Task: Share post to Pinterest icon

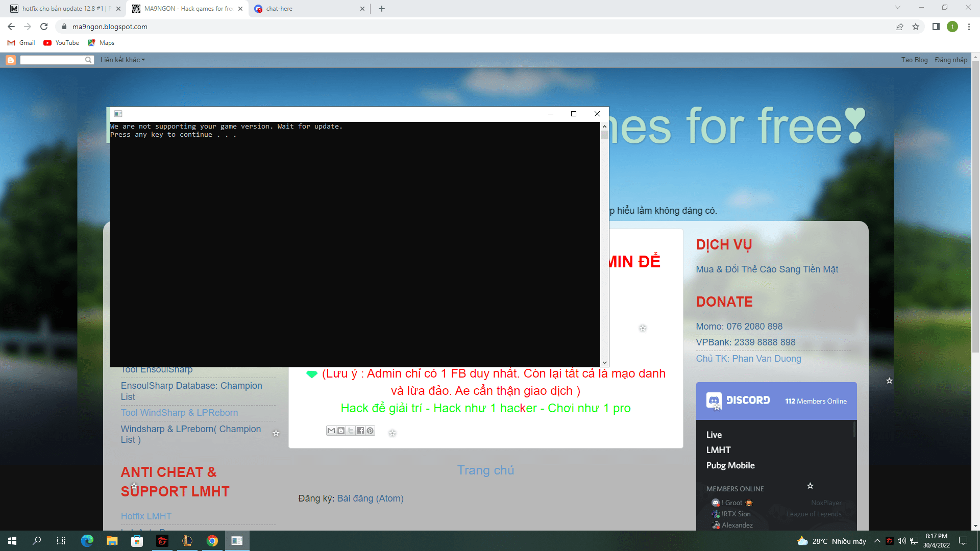Action: pos(370,431)
